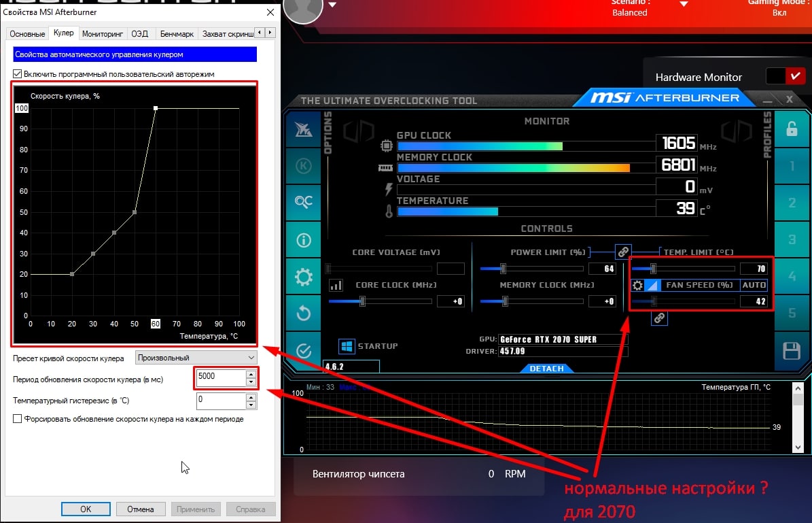The height and width of the screenshot is (523, 812).
Task: Select profile slot 3
Action: [x=792, y=239]
